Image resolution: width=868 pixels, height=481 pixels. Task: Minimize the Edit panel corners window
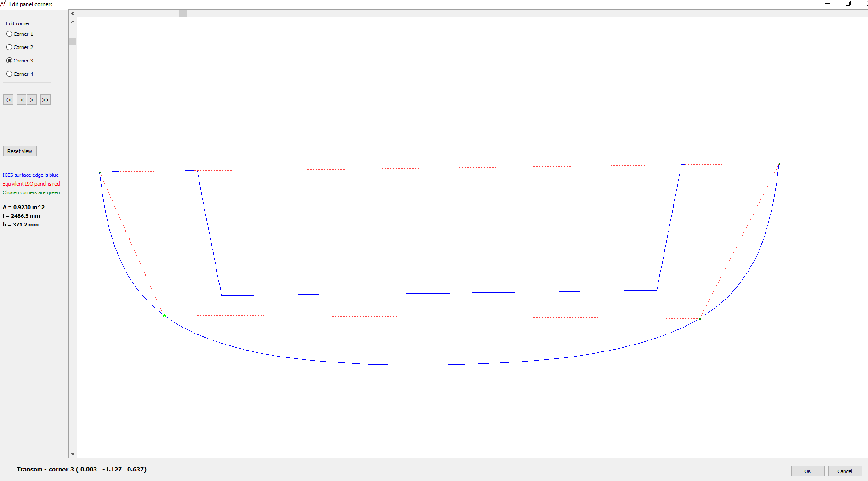tap(828, 4)
